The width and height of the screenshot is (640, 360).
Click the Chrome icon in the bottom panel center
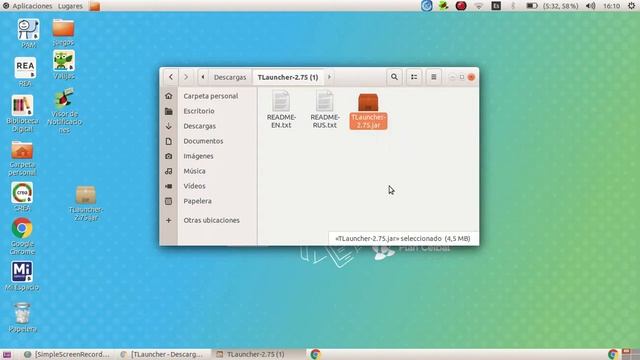tap(315, 354)
